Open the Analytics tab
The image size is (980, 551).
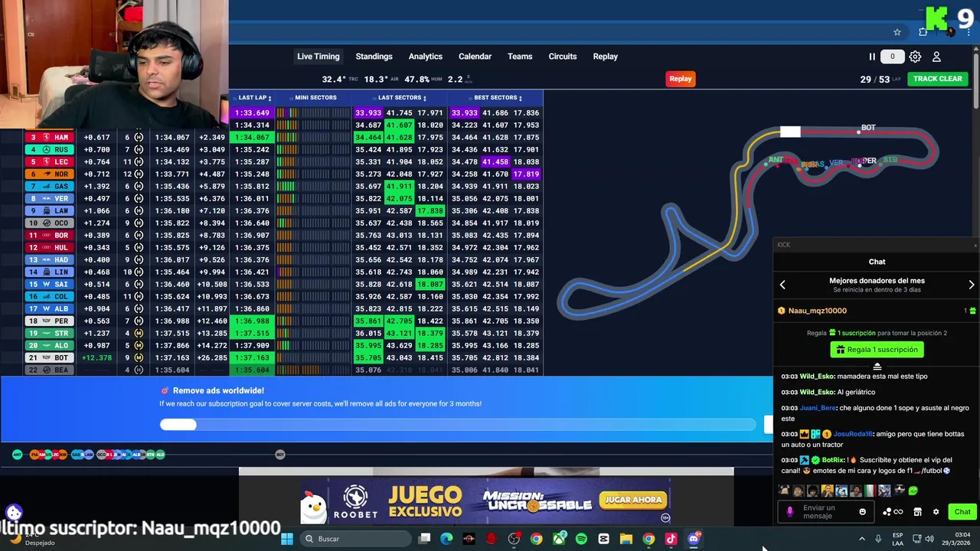pyautogui.click(x=425, y=57)
